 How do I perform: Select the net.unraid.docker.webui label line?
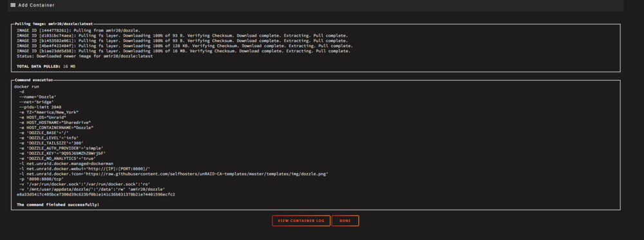tap(84, 169)
